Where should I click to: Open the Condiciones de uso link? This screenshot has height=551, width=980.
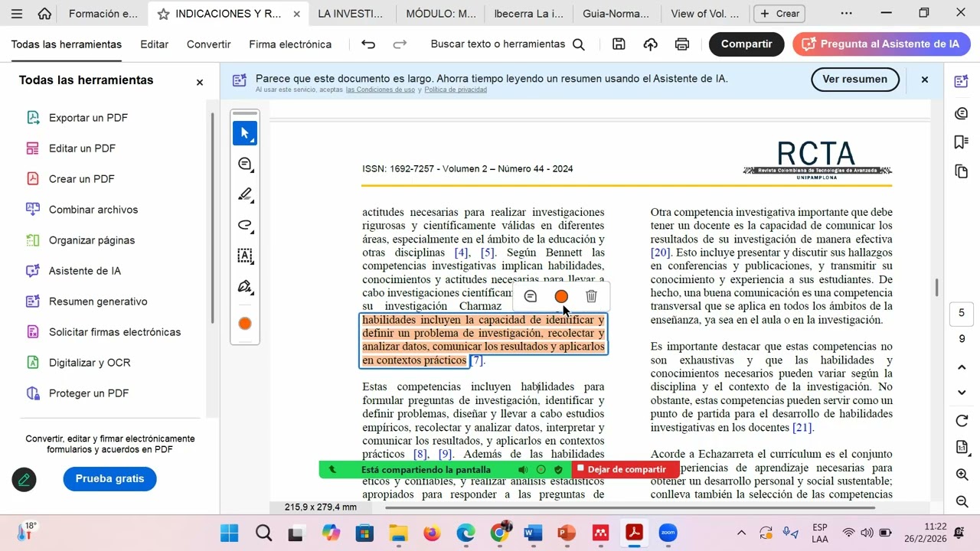pyautogui.click(x=380, y=90)
